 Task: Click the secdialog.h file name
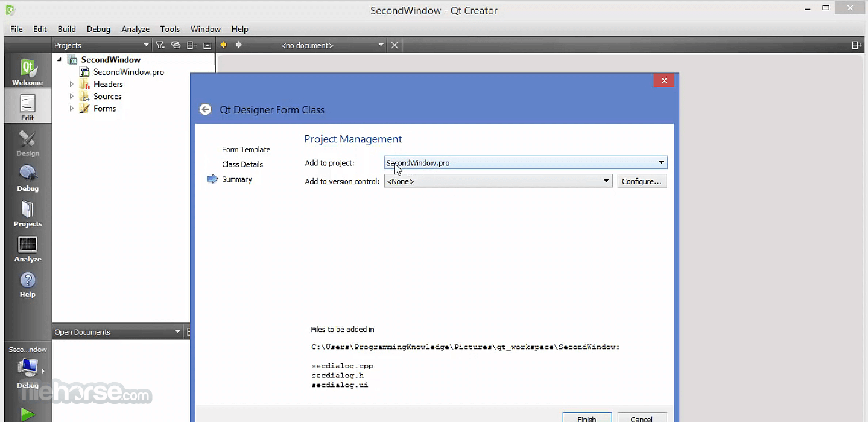coord(338,376)
